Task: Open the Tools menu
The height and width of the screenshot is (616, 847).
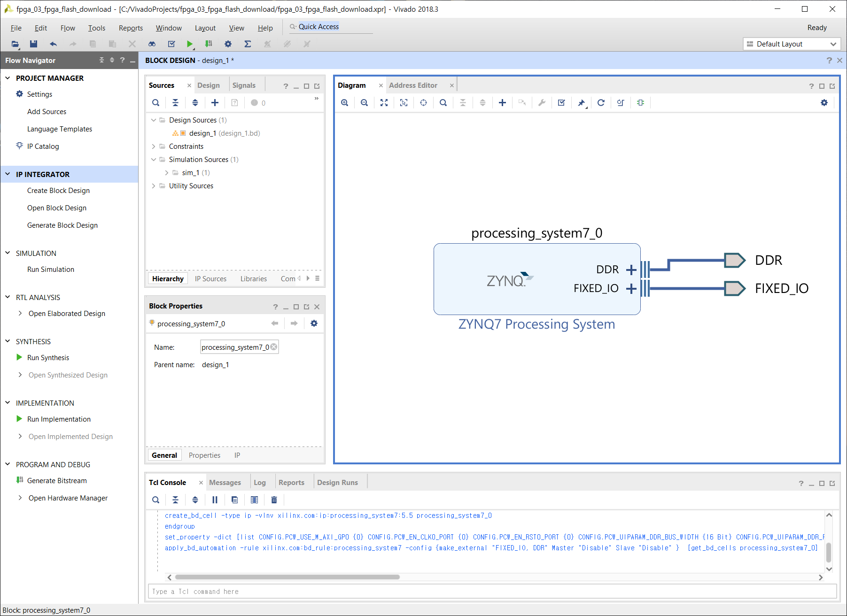Action: coord(96,28)
